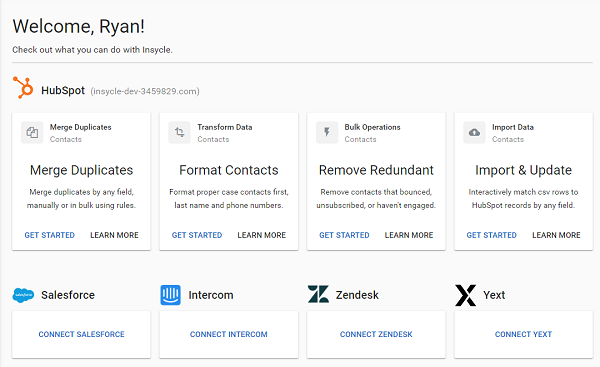Connect Intercom account
Viewport: 600px width, 367px height.
229,334
